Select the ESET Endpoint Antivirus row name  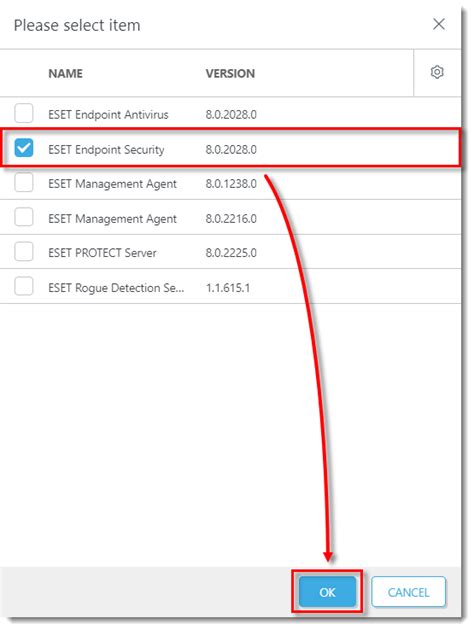pyautogui.click(x=108, y=115)
